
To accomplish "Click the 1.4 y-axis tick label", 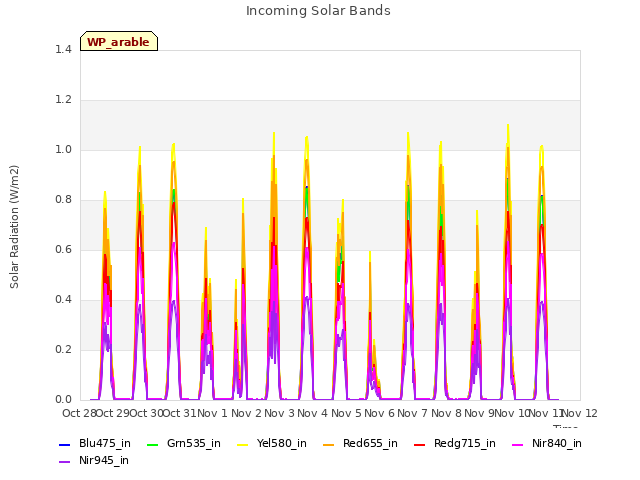I will coord(63,49).
